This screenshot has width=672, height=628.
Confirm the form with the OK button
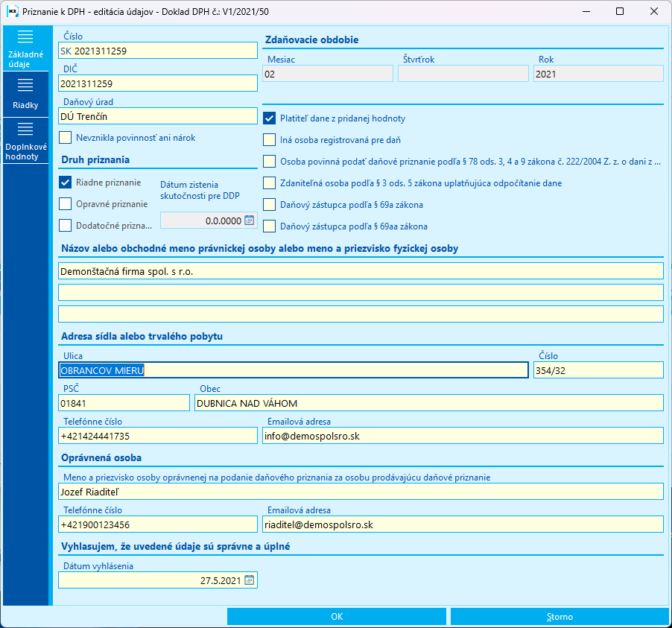point(337,616)
